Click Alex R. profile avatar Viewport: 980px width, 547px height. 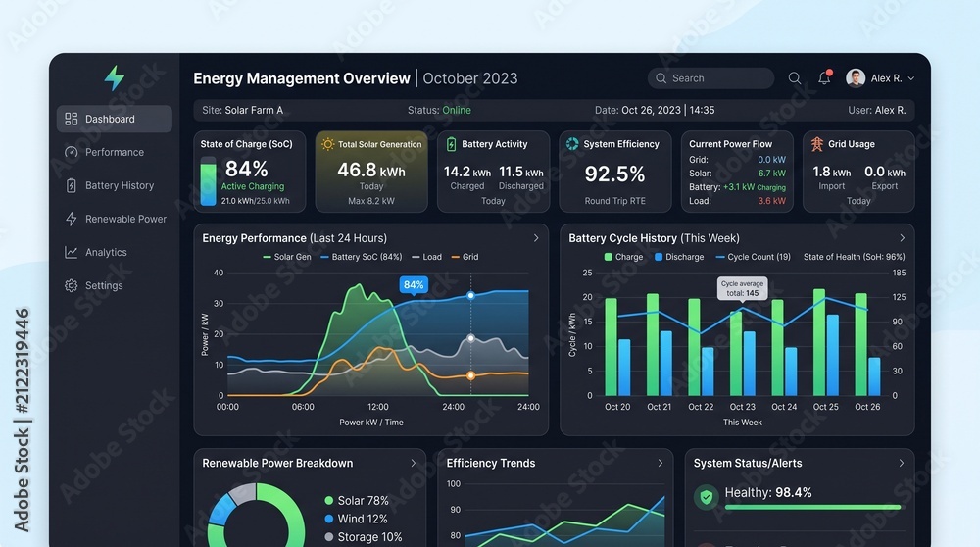(855, 78)
